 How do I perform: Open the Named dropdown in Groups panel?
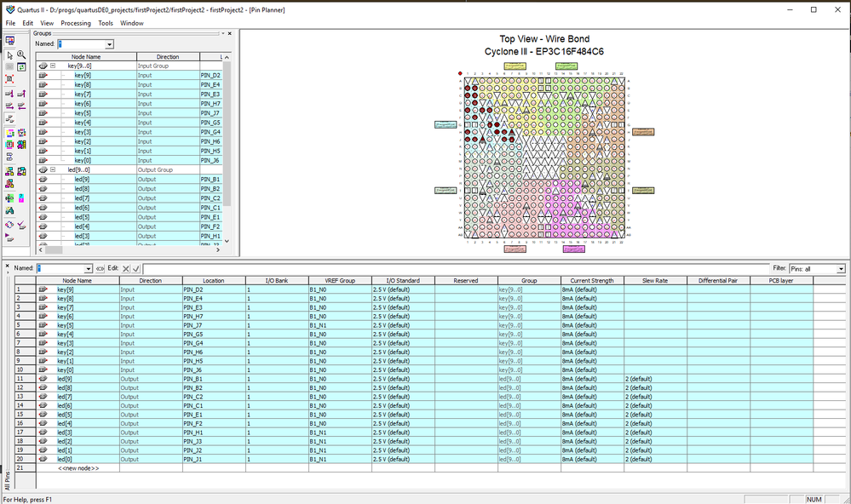[x=110, y=44]
